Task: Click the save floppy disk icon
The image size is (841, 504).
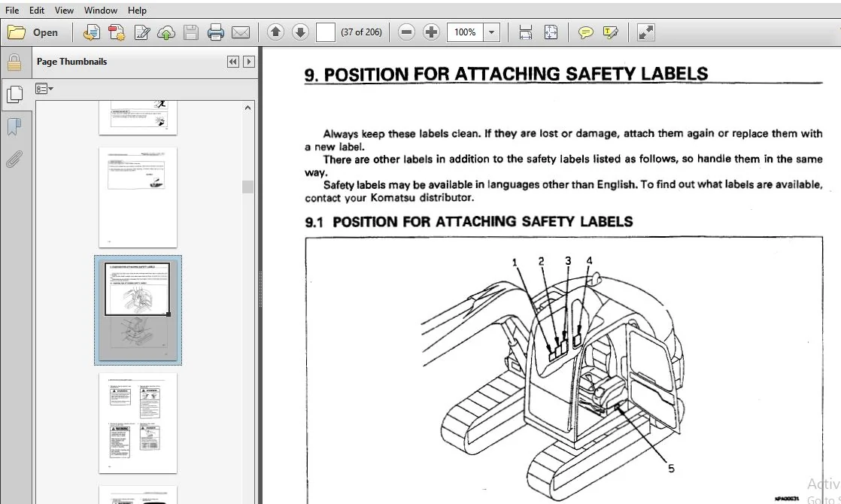Action: coord(191,32)
